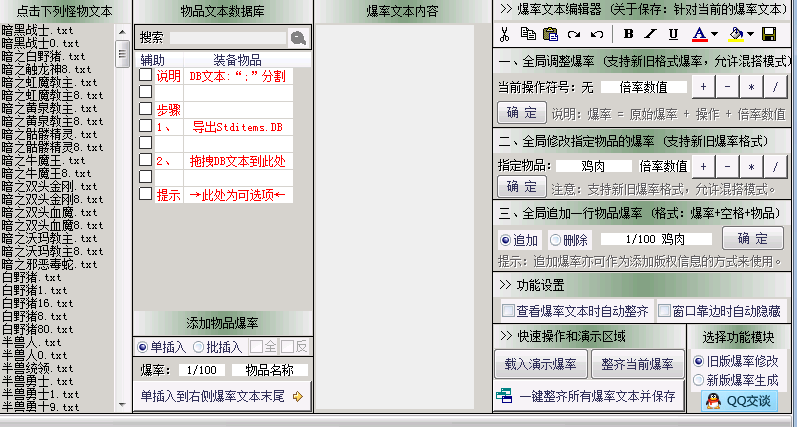Click the 装备物品 column header
This screenshot has height=427, width=797.
pyautogui.click(x=237, y=60)
